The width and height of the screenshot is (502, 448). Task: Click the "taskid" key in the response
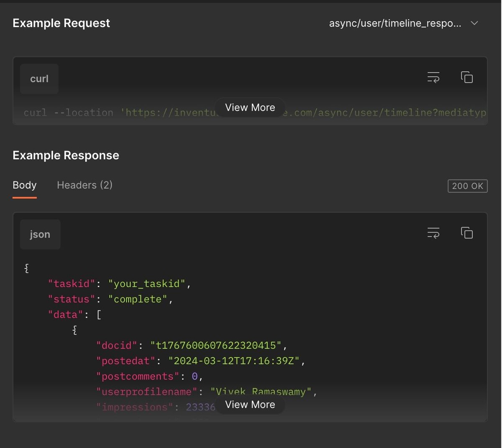pyautogui.click(x=72, y=284)
